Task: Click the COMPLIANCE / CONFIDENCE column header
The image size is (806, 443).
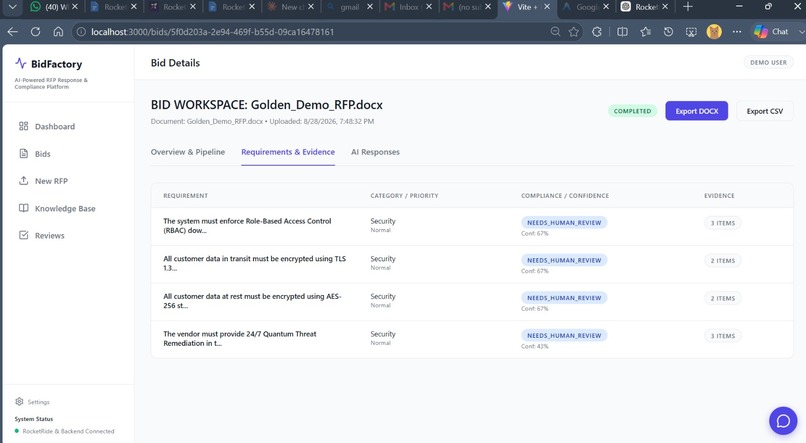Action: (564, 196)
